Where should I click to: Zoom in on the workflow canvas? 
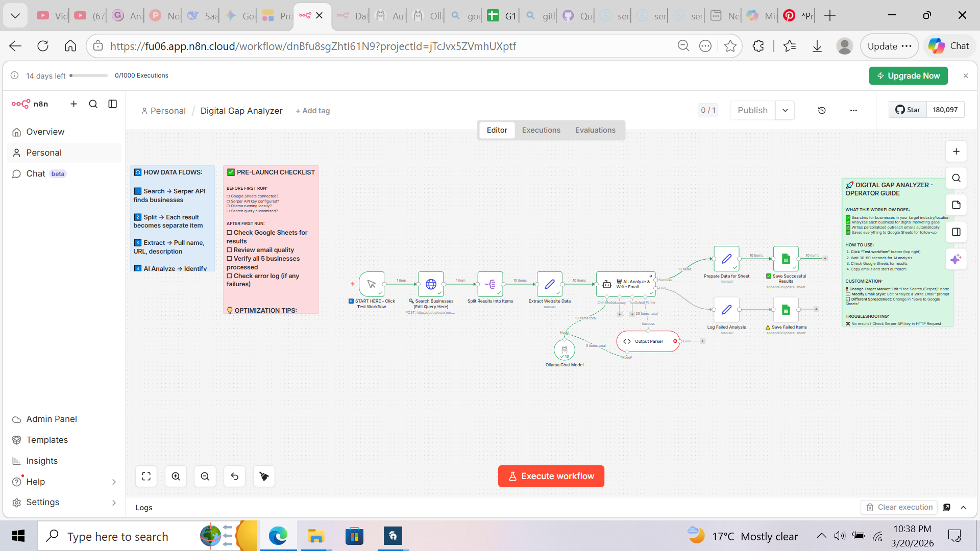(x=176, y=476)
